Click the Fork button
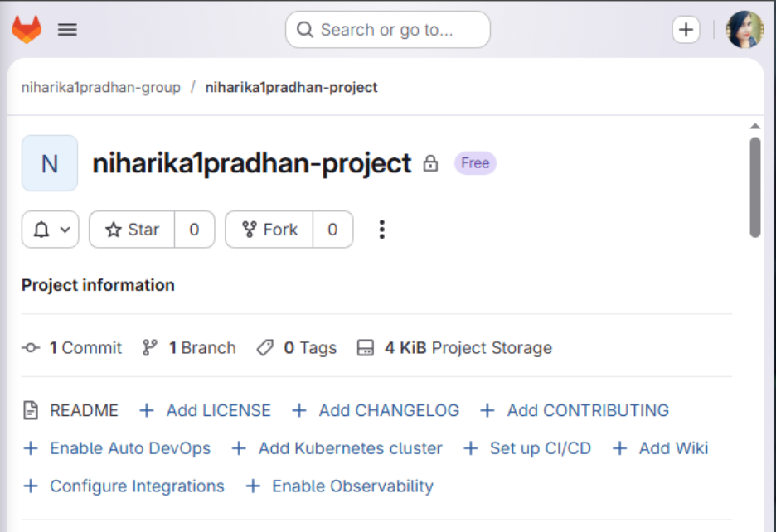776x532 pixels. pyautogui.click(x=269, y=230)
